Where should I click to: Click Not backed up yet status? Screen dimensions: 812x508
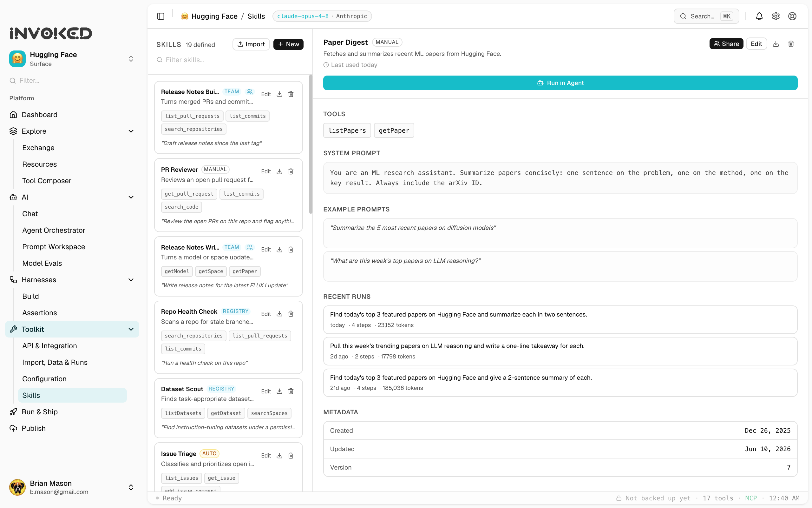(653, 498)
